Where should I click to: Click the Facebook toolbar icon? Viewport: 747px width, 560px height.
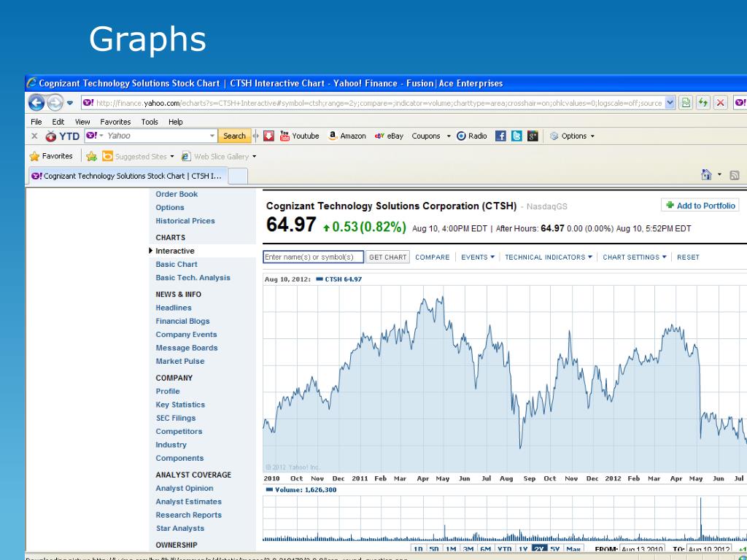500,136
